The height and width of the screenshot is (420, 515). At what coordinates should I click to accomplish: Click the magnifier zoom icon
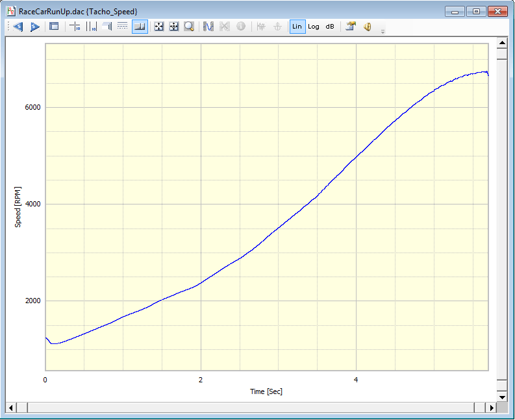coord(189,27)
